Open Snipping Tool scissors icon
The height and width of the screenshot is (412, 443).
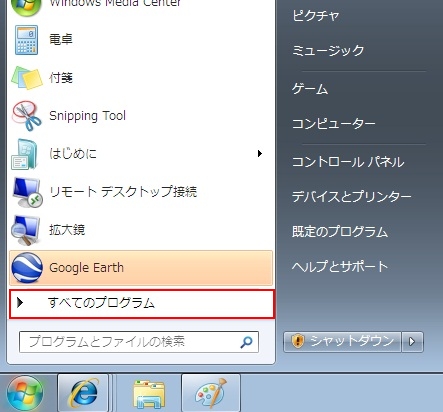click(x=27, y=116)
